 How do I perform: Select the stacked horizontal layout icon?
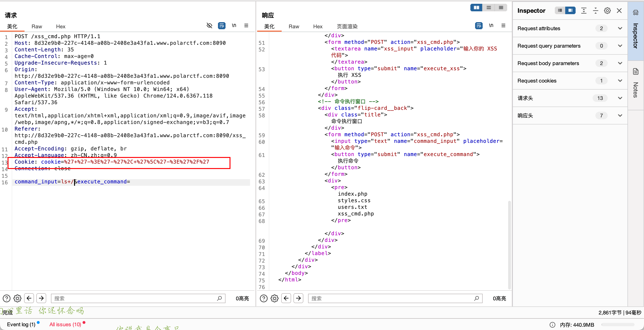[489, 8]
